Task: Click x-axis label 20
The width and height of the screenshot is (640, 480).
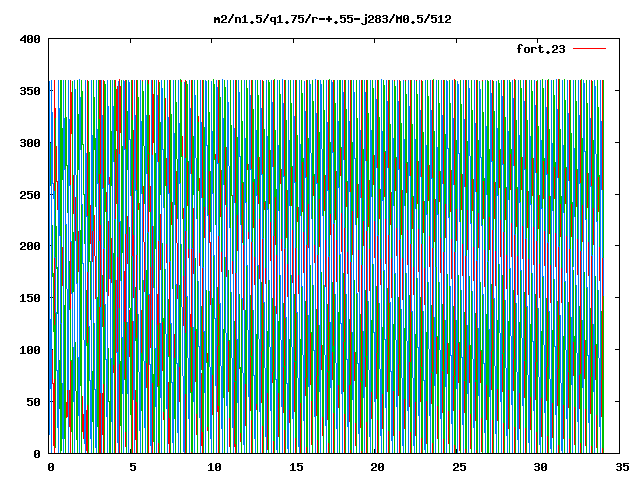Action: tap(377, 467)
